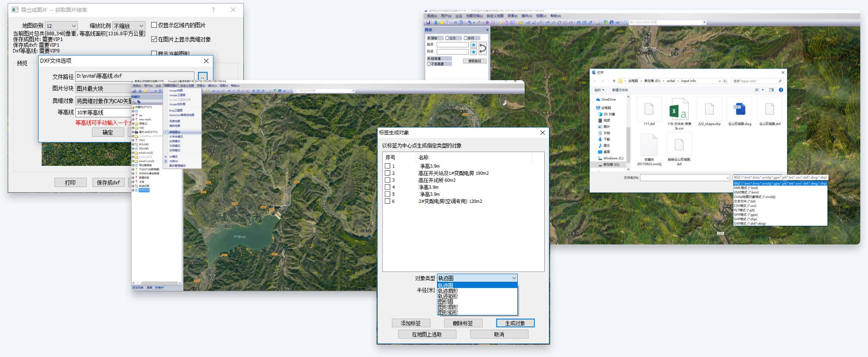Click the refresh icon next to address path
The height and width of the screenshot is (357, 868).
tap(725, 81)
